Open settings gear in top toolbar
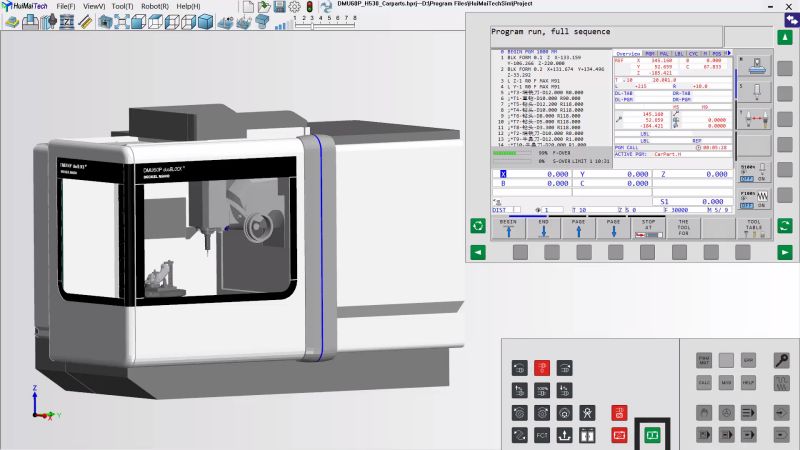 [x=296, y=6]
